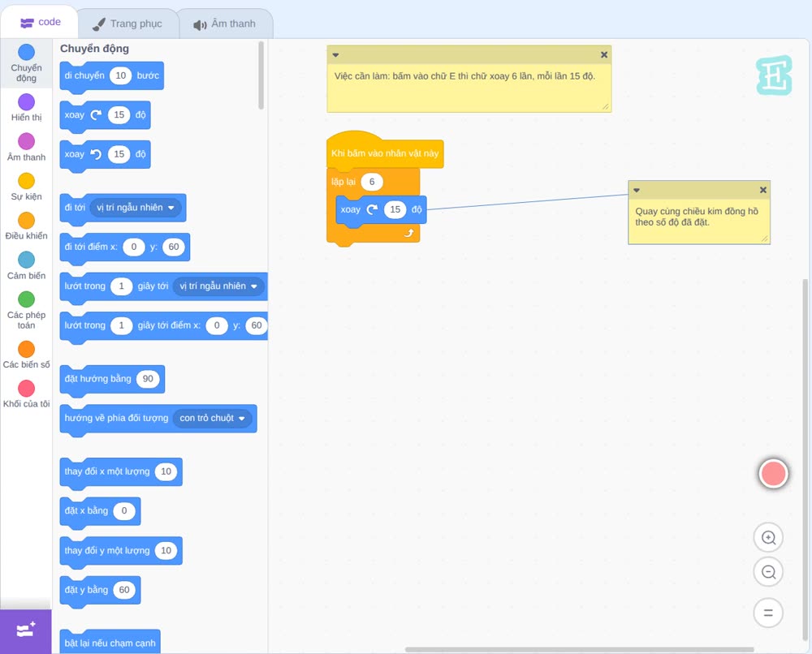Select the Khối của tôi category circle
Screen dimensions: 812x654
(27, 389)
